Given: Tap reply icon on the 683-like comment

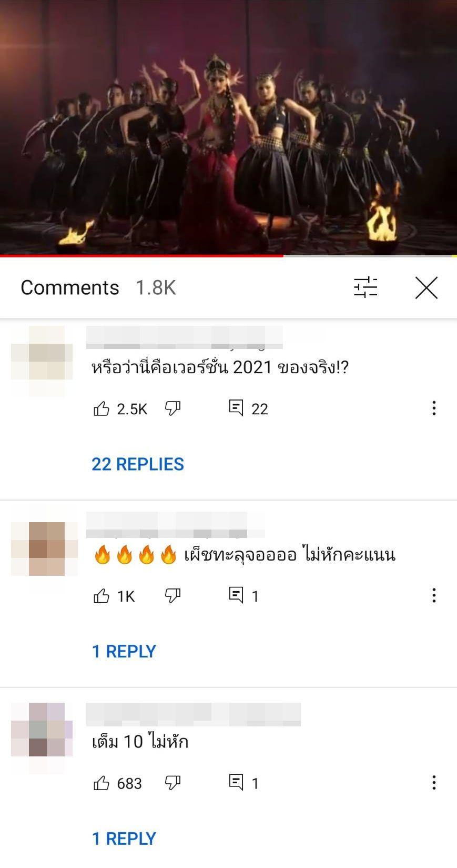Looking at the screenshot, I should tap(236, 783).
